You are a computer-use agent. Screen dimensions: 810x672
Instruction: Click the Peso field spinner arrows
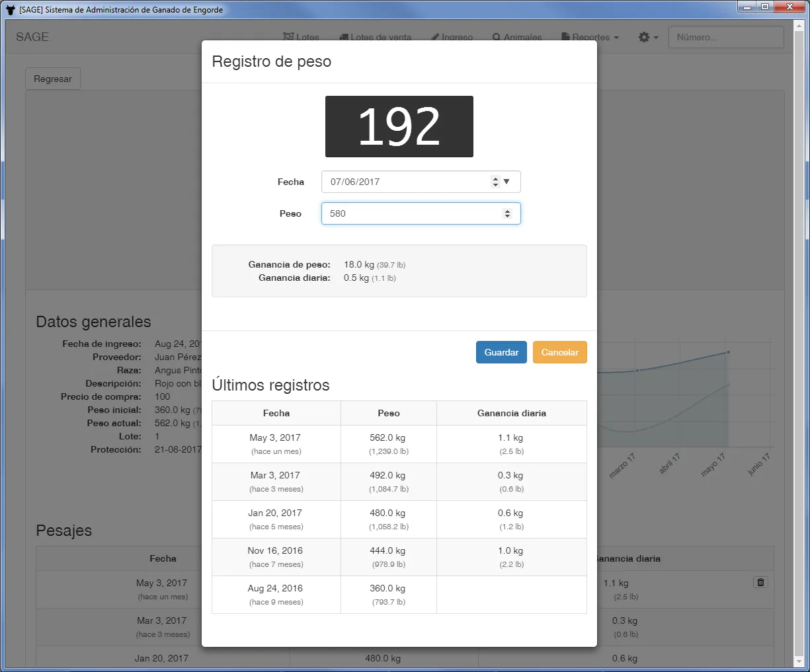507,213
